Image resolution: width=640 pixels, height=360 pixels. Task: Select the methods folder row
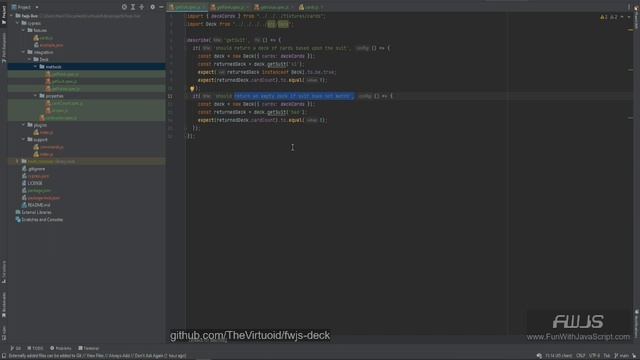pyautogui.click(x=87, y=67)
